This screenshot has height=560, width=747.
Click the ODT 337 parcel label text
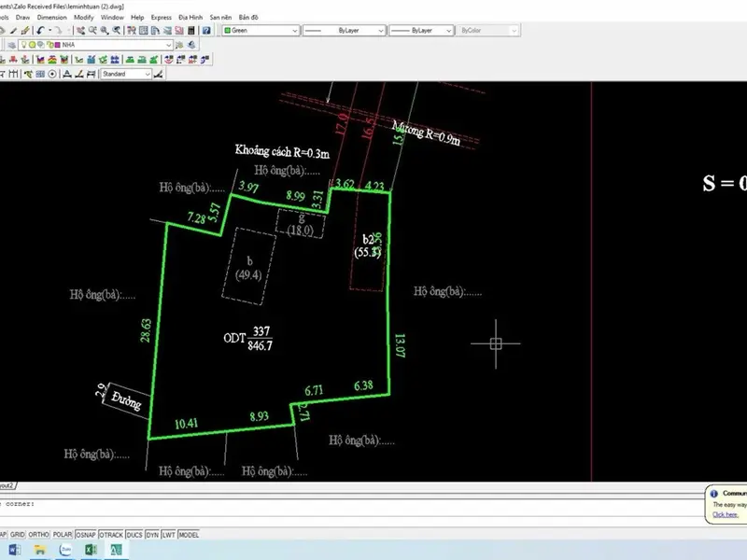point(248,338)
